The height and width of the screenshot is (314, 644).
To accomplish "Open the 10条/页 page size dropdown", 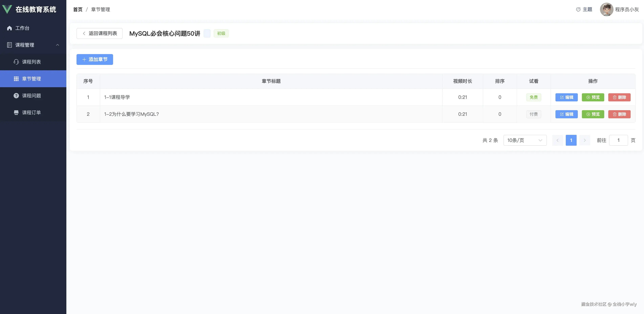I will (x=525, y=140).
